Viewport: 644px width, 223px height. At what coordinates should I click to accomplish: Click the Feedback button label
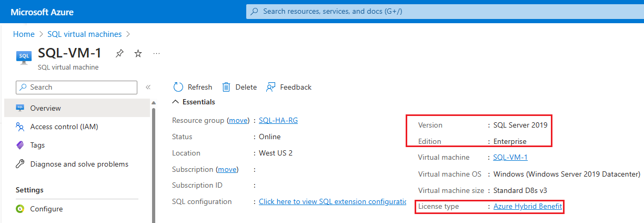(296, 87)
